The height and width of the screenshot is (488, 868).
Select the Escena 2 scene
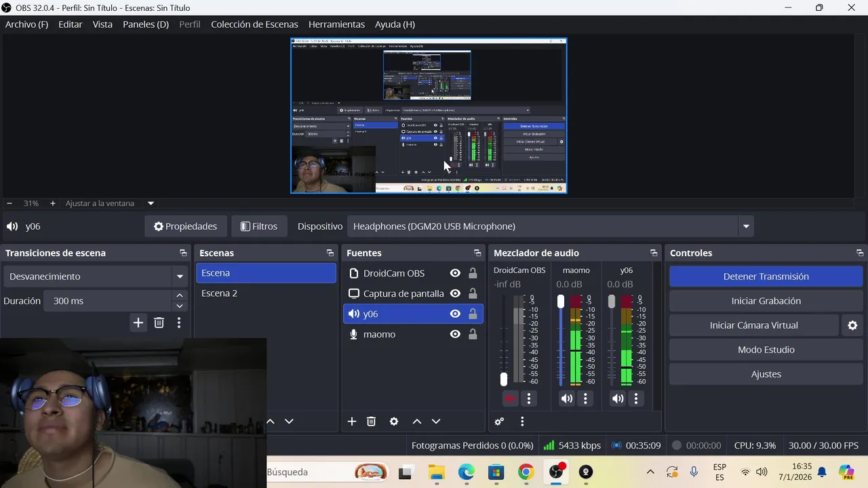pyautogui.click(x=266, y=293)
